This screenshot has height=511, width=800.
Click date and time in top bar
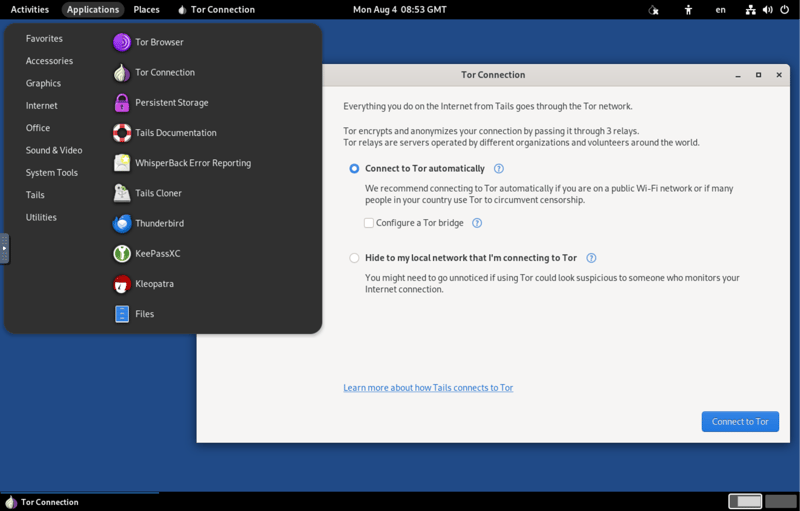point(399,10)
